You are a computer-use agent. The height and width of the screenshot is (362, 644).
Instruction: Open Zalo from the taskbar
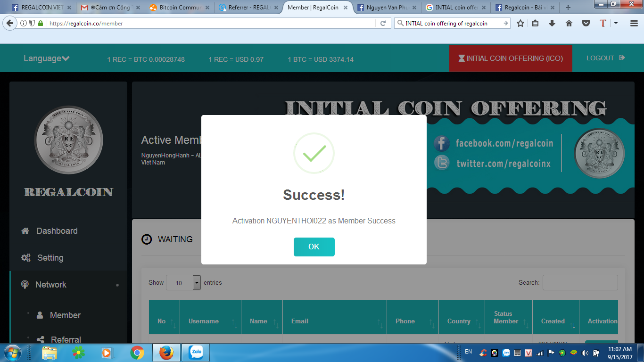coord(196,353)
